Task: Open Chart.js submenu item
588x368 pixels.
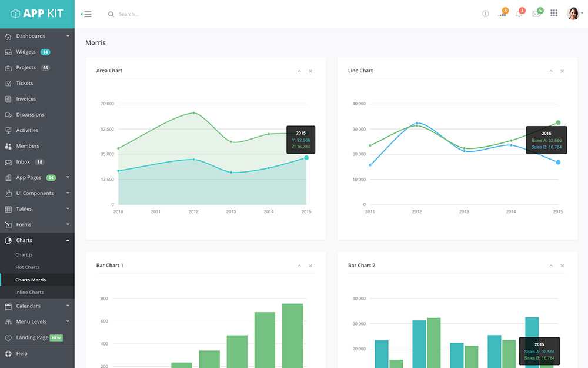Action: point(24,254)
